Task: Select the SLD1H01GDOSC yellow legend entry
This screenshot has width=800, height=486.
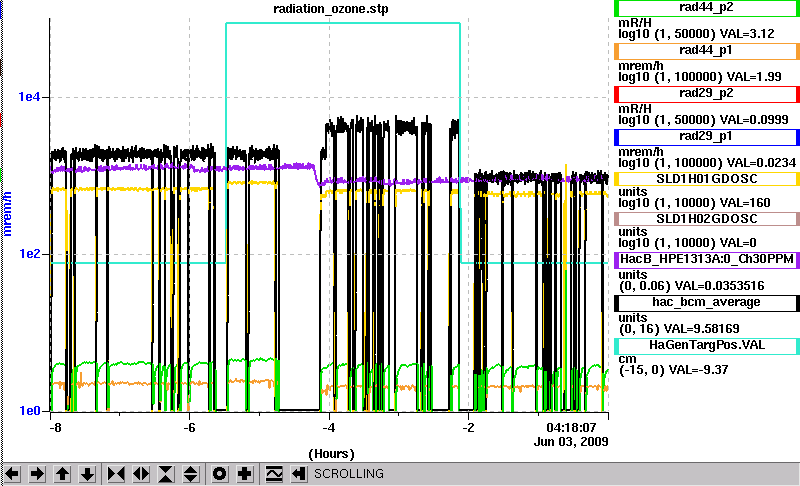Action: pos(707,179)
